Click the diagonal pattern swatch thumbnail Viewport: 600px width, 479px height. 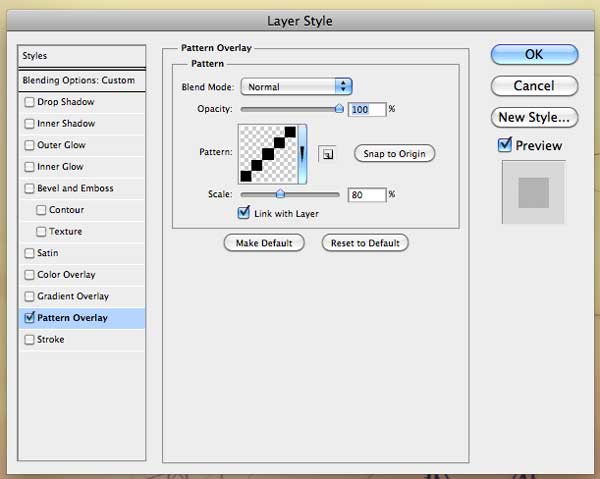[x=268, y=154]
